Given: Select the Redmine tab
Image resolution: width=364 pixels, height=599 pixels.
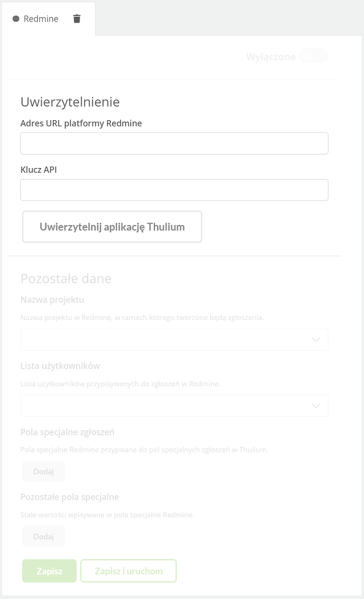Looking at the screenshot, I should (41, 19).
